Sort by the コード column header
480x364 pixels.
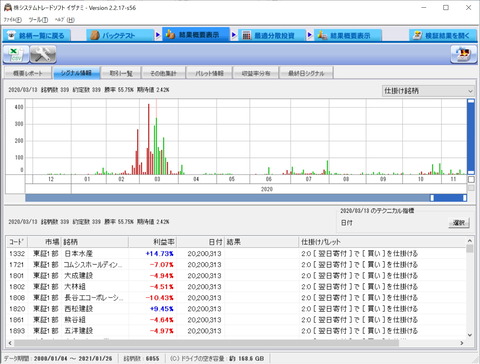coord(17,242)
